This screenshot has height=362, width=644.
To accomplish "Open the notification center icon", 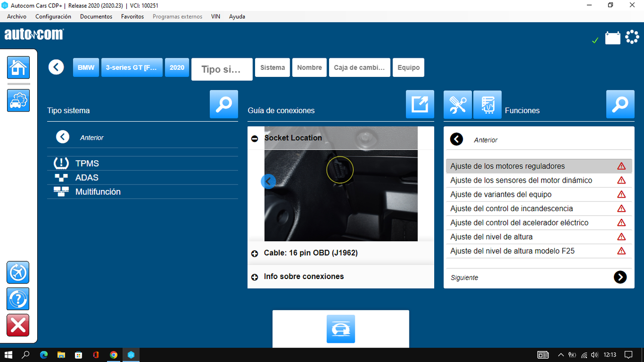I will (628, 354).
